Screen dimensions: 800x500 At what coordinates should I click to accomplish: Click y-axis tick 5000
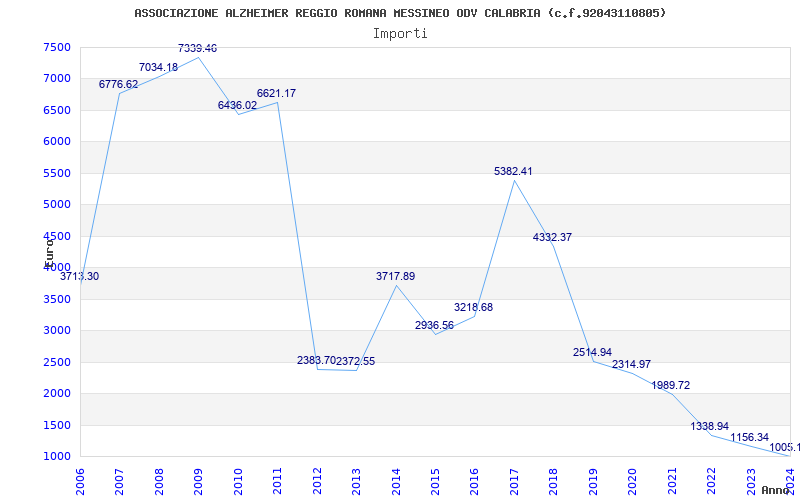coord(57,205)
